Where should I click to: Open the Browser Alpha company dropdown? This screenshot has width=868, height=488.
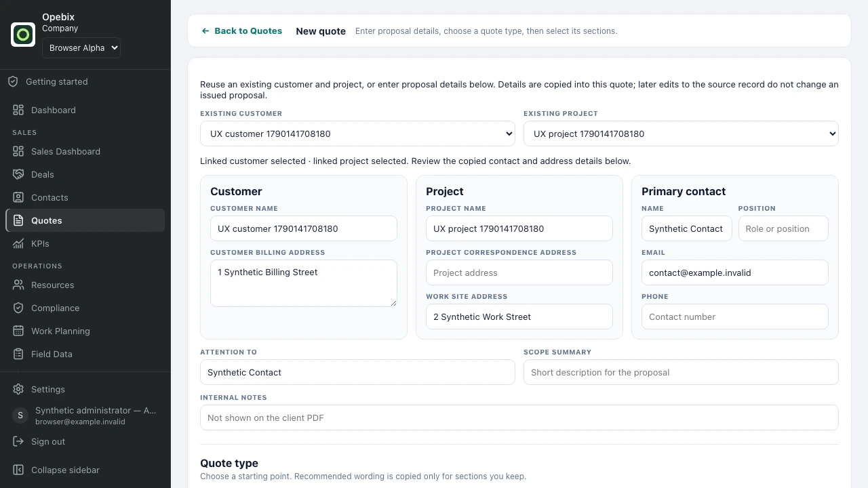pyautogui.click(x=81, y=47)
